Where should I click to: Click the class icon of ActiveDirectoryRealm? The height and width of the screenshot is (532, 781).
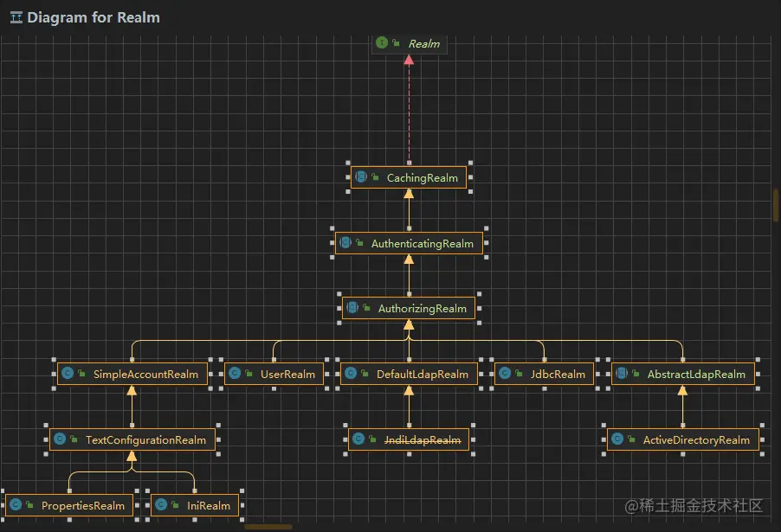click(617, 439)
